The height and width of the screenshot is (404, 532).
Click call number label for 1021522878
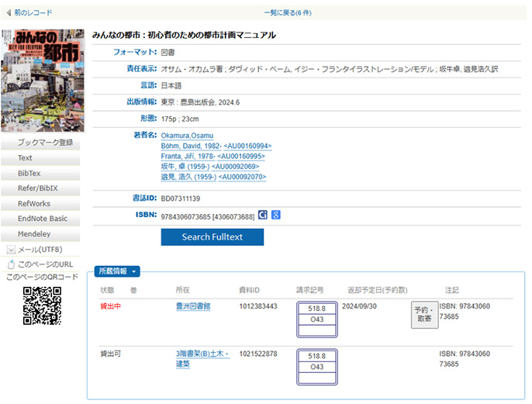[x=317, y=367]
